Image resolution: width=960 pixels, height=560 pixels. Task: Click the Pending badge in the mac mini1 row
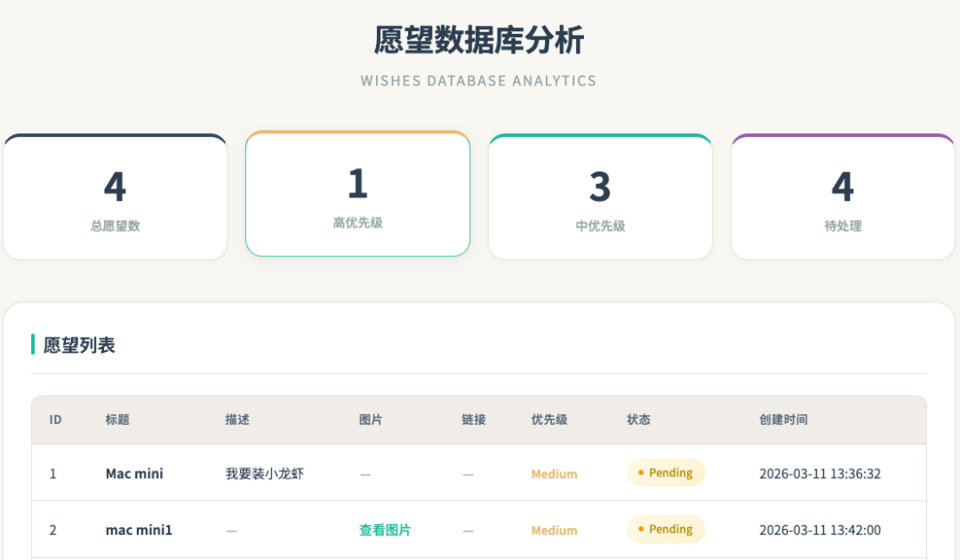(x=666, y=529)
